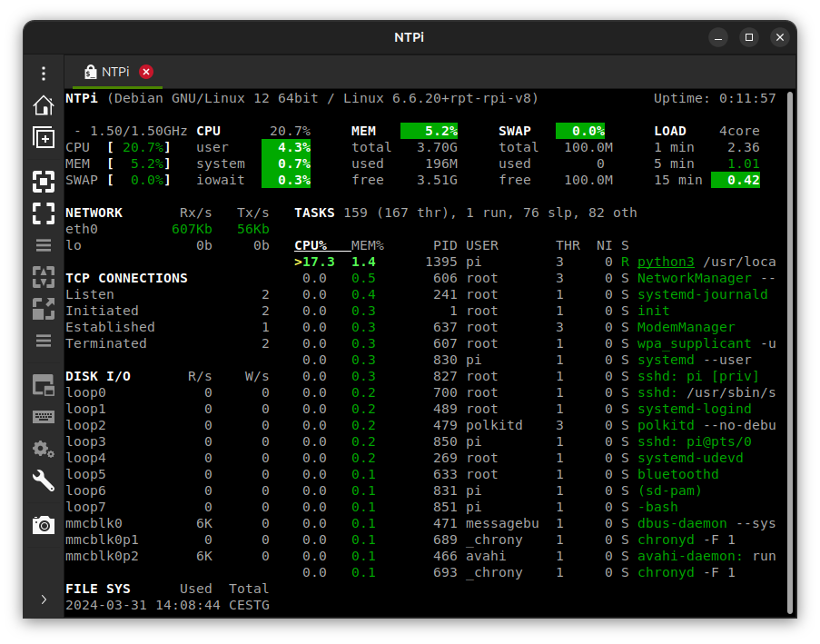
Task: Open the kebab menu at the sidebar top
Action: tap(43, 73)
